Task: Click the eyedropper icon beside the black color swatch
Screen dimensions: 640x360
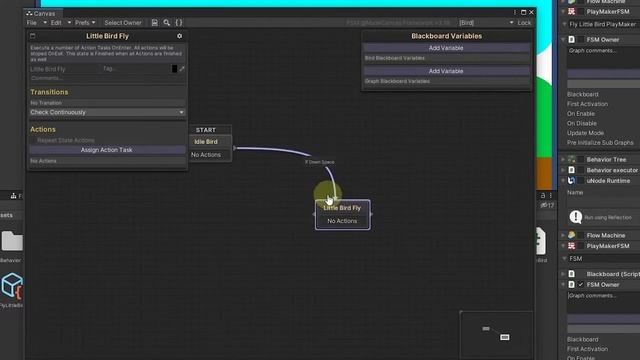Action: point(182,69)
